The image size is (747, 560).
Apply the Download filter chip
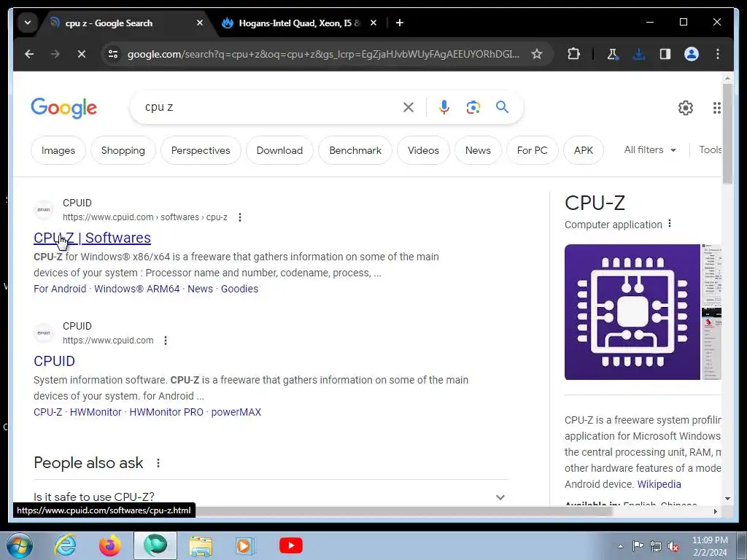tap(279, 150)
